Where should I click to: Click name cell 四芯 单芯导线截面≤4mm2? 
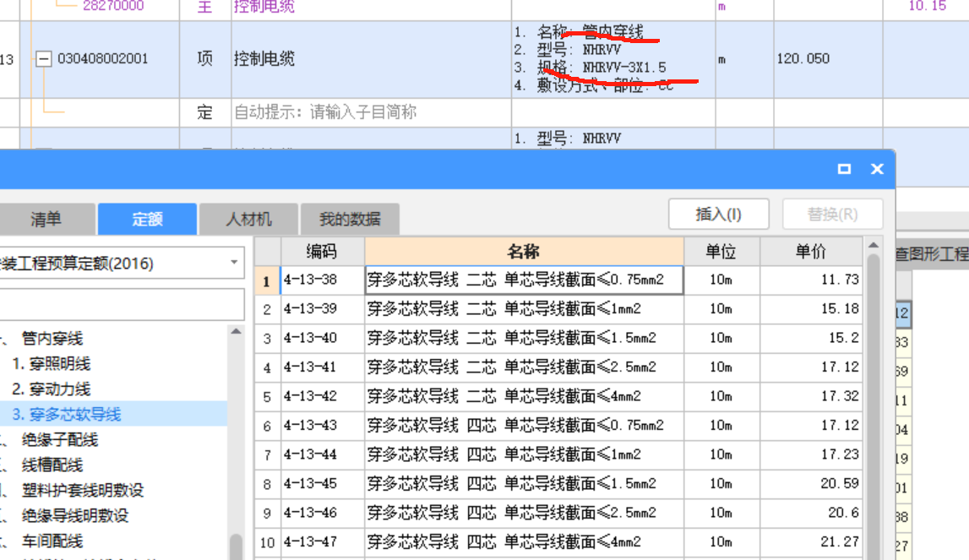pos(524,542)
